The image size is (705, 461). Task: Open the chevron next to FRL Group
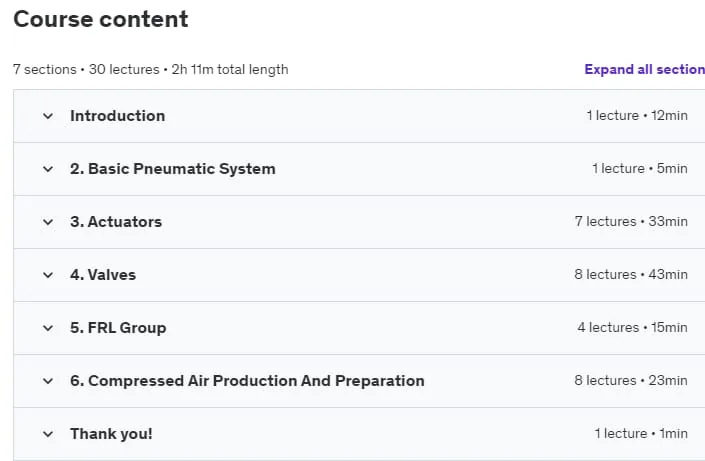point(48,328)
